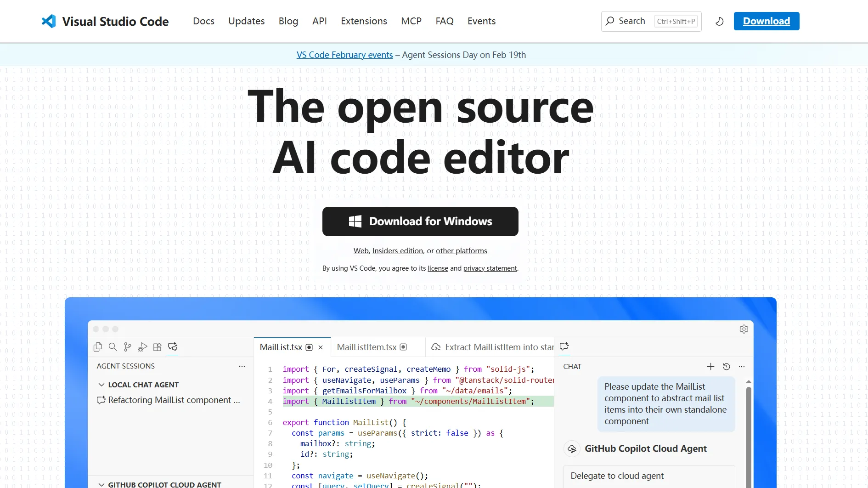Open the chat history icon in CHAT panel
This screenshot has height=488, width=868.
tap(727, 367)
